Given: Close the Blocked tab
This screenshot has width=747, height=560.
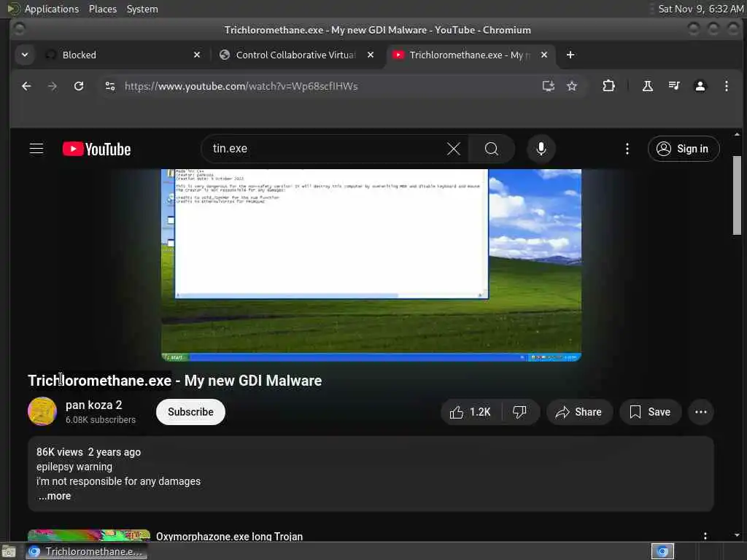Looking at the screenshot, I should [x=197, y=55].
